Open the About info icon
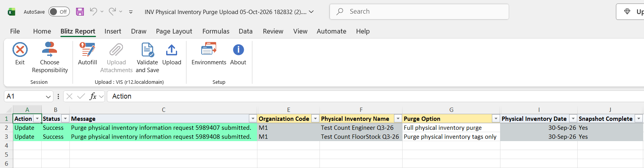 point(238,50)
